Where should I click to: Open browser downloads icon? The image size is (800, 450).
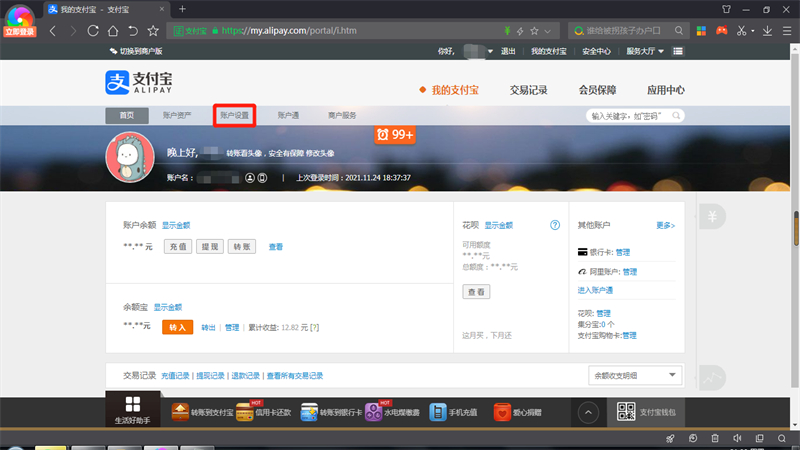click(x=767, y=31)
